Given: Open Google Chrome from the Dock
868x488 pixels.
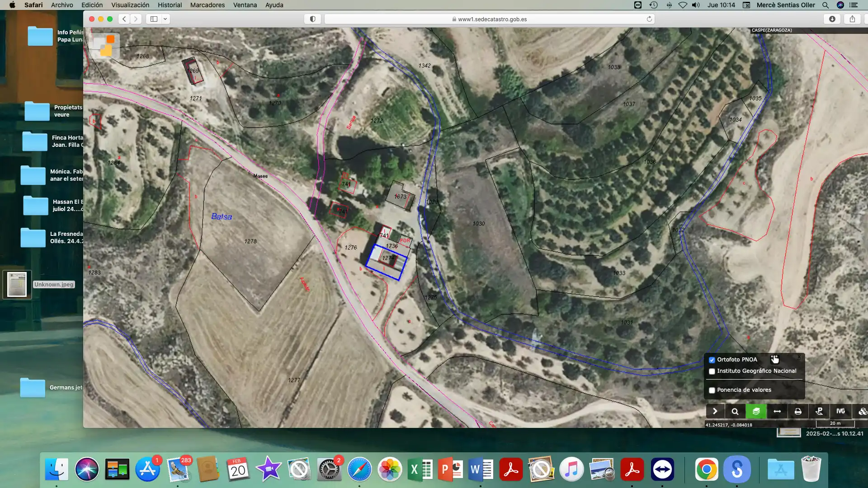Looking at the screenshot, I should coord(707,469).
